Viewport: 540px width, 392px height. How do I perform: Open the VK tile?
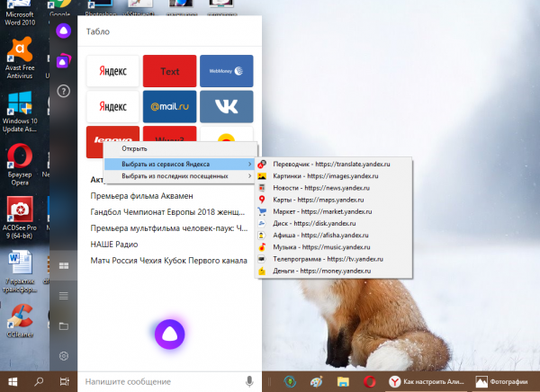click(x=227, y=106)
